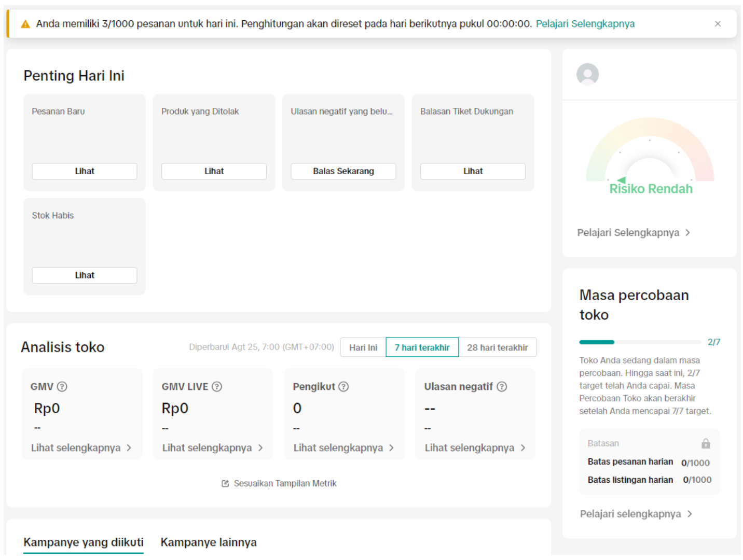Dismiss the daily order limit notification
743x560 pixels.
coord(718,23)
